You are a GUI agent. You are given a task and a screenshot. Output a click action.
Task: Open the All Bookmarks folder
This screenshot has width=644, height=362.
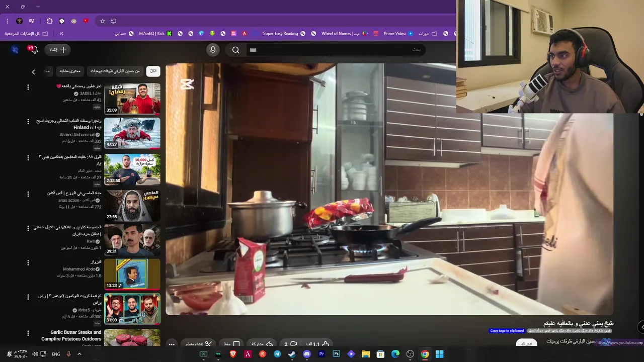click(26, 34)
